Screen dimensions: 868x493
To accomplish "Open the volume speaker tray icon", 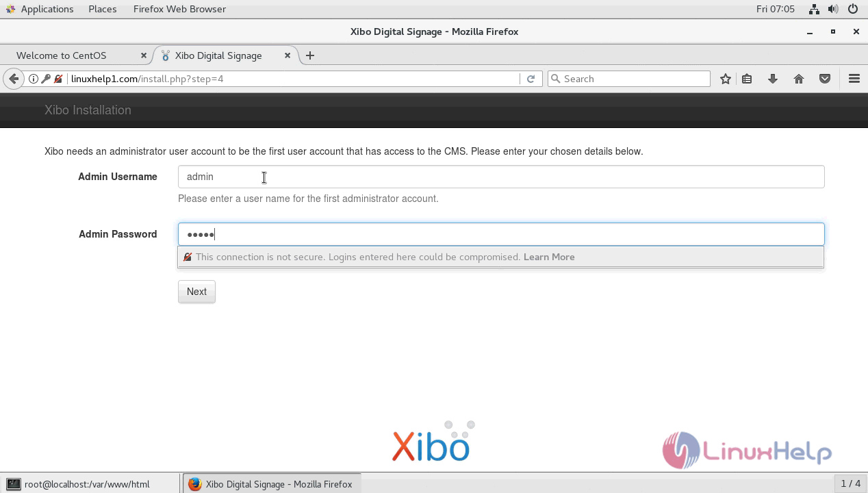I will pyautogui.click(x=833, y=9).
